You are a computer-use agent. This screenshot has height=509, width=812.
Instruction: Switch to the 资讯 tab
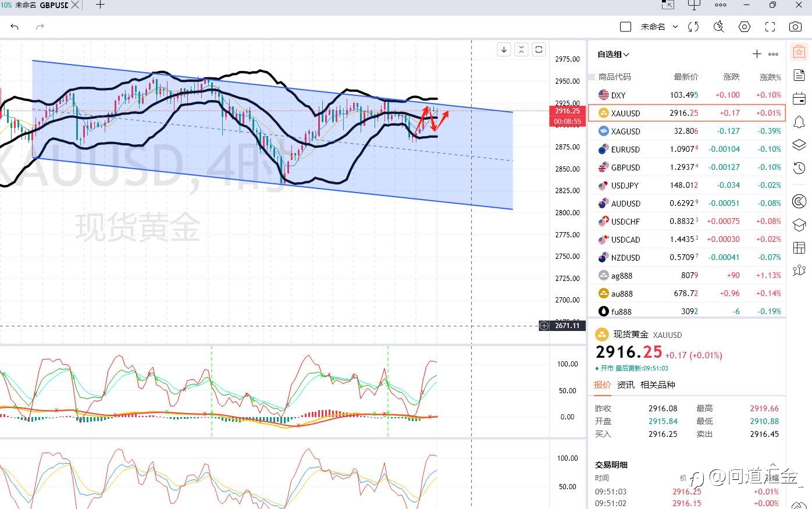[626, 385]
